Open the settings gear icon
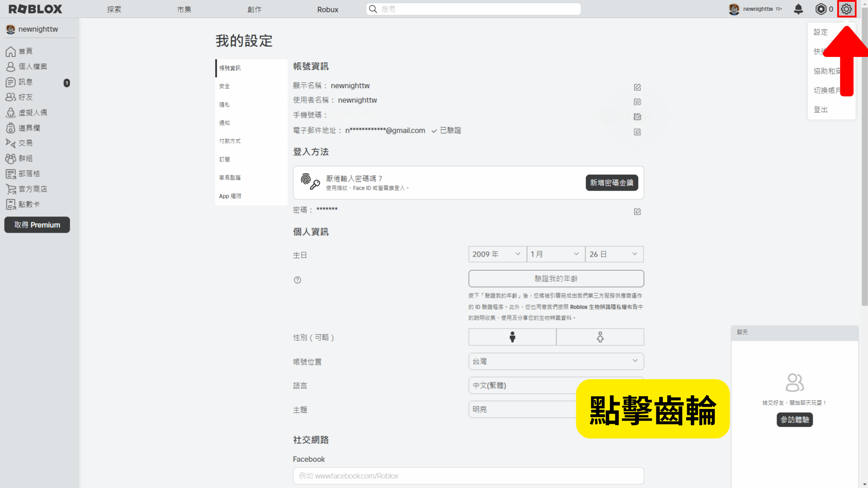Viewport: 868px width, 488px height. pos(846,9)
